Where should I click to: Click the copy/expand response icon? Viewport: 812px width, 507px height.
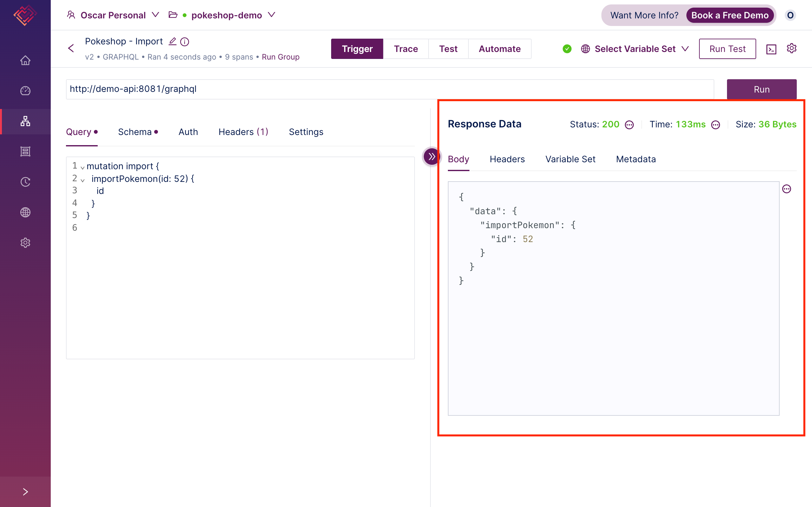[x=788, y=189]
